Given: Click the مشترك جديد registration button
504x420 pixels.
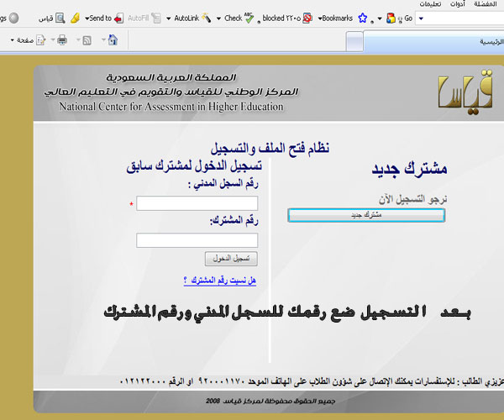Looking at the screenshot, I should tap(366, 215).
